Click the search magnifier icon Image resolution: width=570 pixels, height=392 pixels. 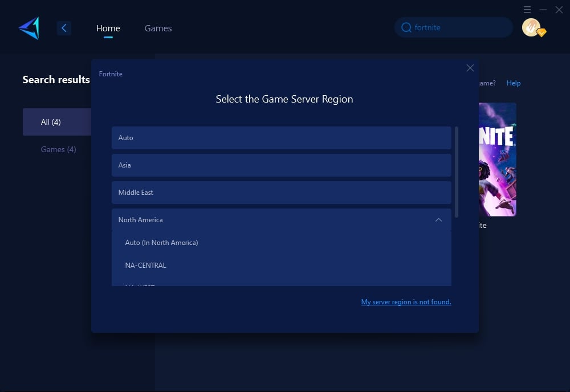point(406,27)
